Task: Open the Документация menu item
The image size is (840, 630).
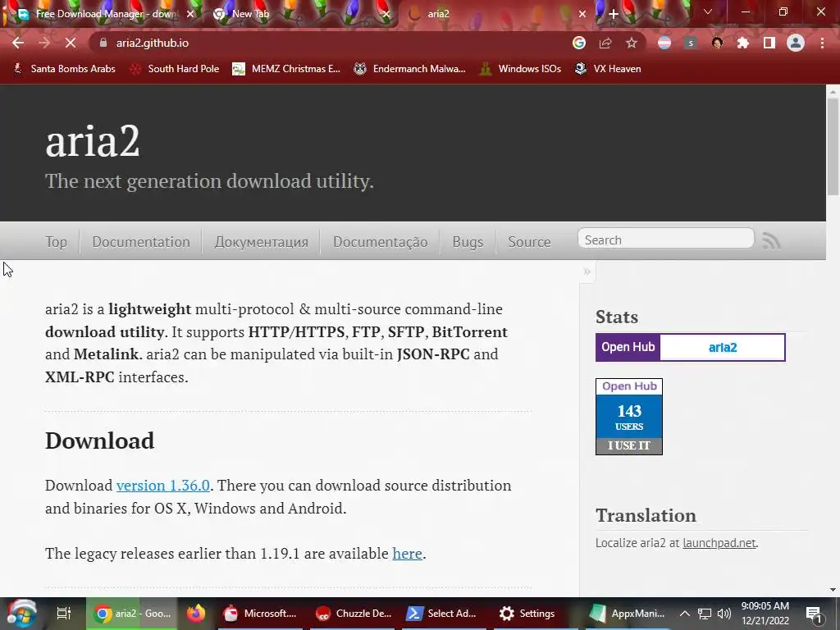Action: click(262, 242)
